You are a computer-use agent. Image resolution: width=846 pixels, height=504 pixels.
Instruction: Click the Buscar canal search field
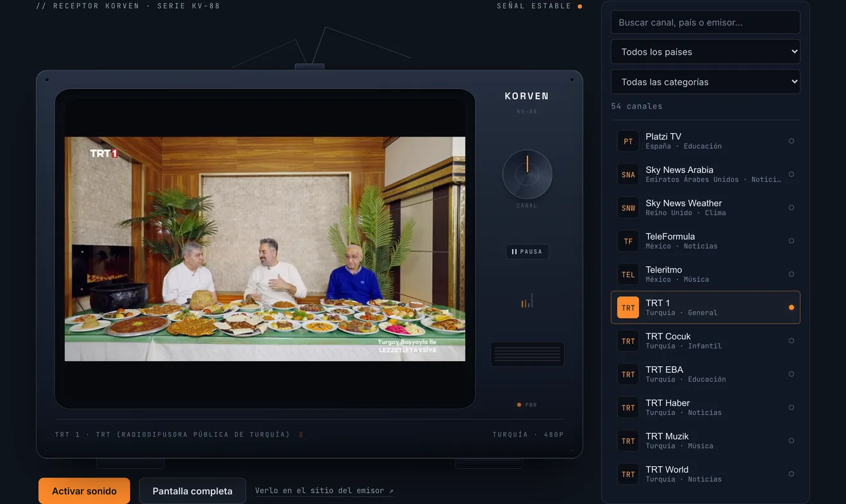pos(706,22)
